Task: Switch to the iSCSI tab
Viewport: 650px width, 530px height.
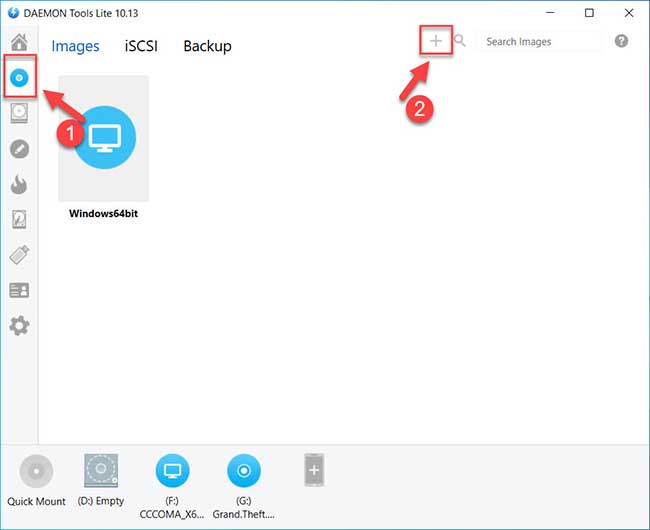Action: coord(141,46)
